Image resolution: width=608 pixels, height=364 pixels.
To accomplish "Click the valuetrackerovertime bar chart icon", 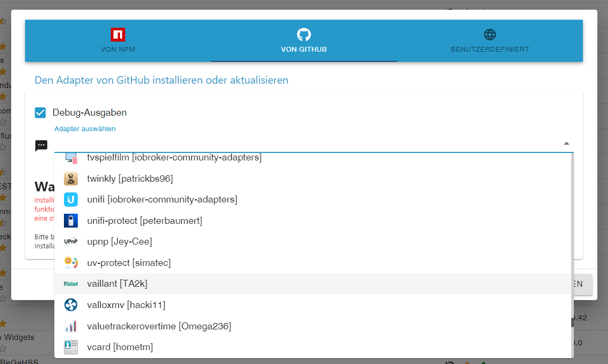I will [71, 326].
